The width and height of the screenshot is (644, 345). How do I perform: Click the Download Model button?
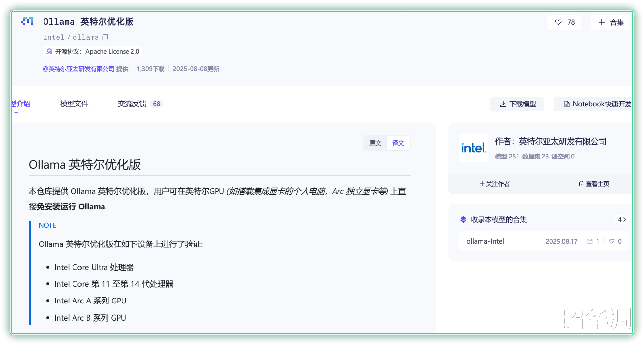click(517, 104)
